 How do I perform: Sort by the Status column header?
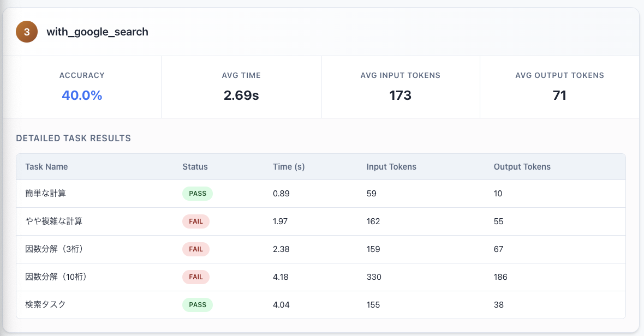(195, 167)
